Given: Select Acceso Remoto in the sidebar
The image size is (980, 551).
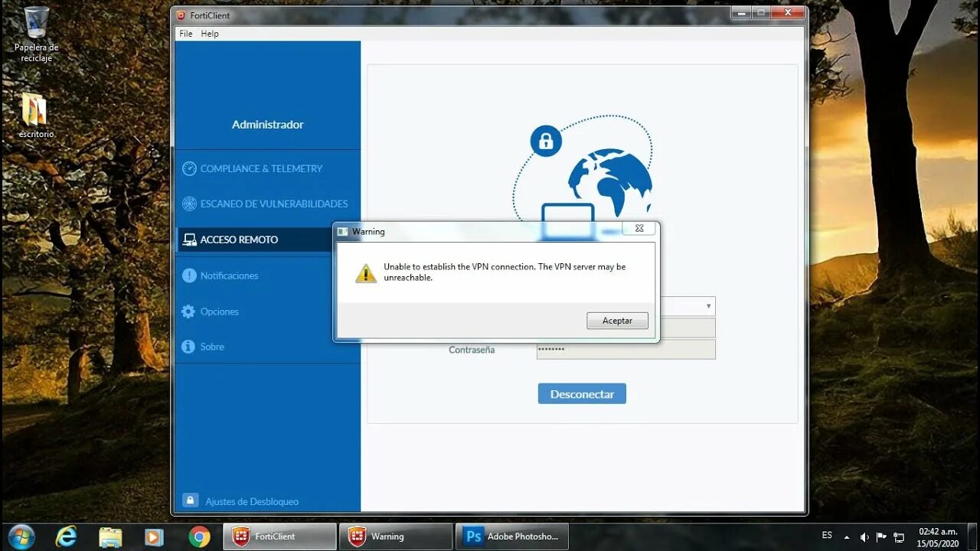Looking at the screenshot, I should pyautogui.click(x=267, y=240).
